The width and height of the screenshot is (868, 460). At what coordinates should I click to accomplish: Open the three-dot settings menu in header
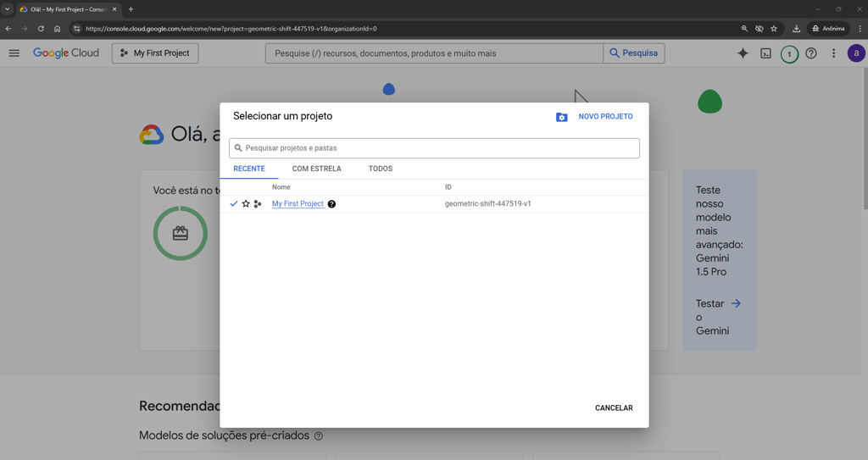[x=834, y=53]
